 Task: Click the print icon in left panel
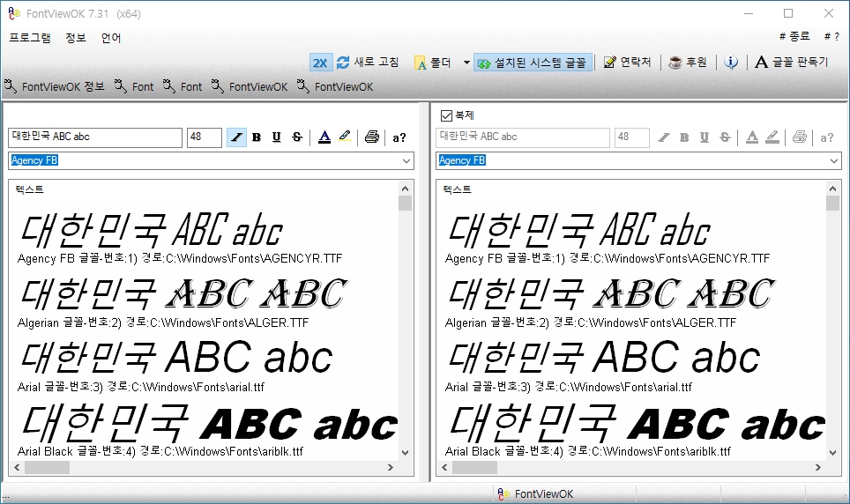[372, 137]
